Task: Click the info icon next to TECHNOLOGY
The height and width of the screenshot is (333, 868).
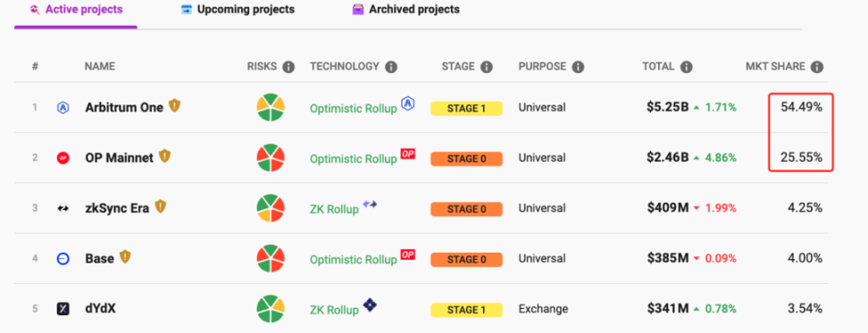Action: coord(391,67)
